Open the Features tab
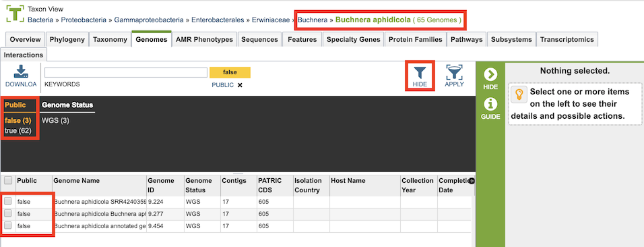The image size is (644, 247). click(302, 40)
